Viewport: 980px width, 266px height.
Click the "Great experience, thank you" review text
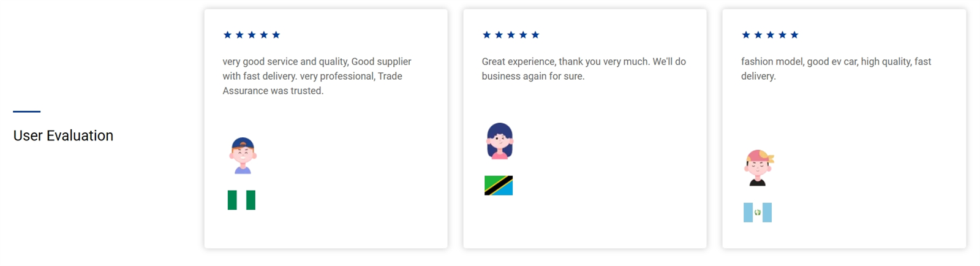coord(584,62)
